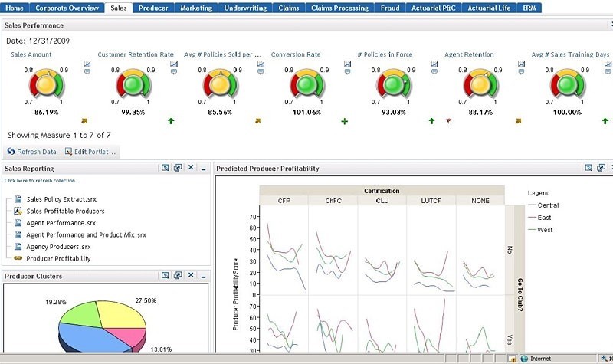Image resolution: width=613 pixels, height=364 pixels.
Task: Open the Producer Profitability link
Action: point(58,258)
